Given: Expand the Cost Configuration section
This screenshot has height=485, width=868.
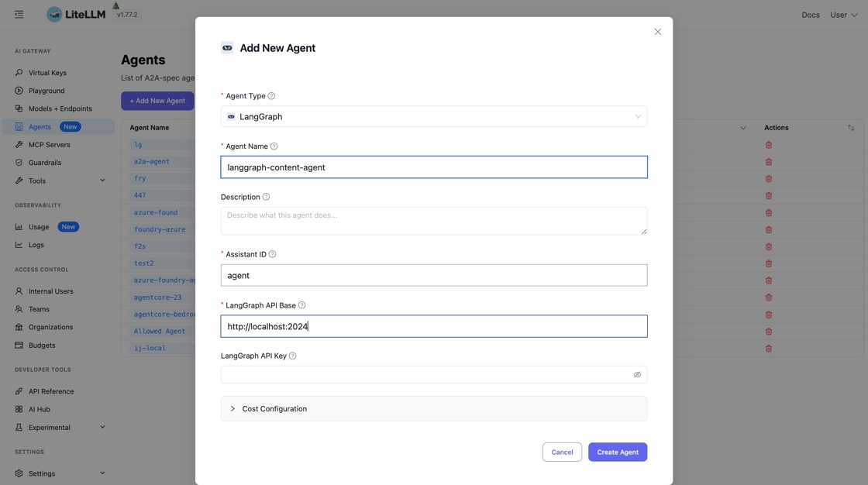Looking at the screenshot, I should pyautogui.click(x=434, y=408).
